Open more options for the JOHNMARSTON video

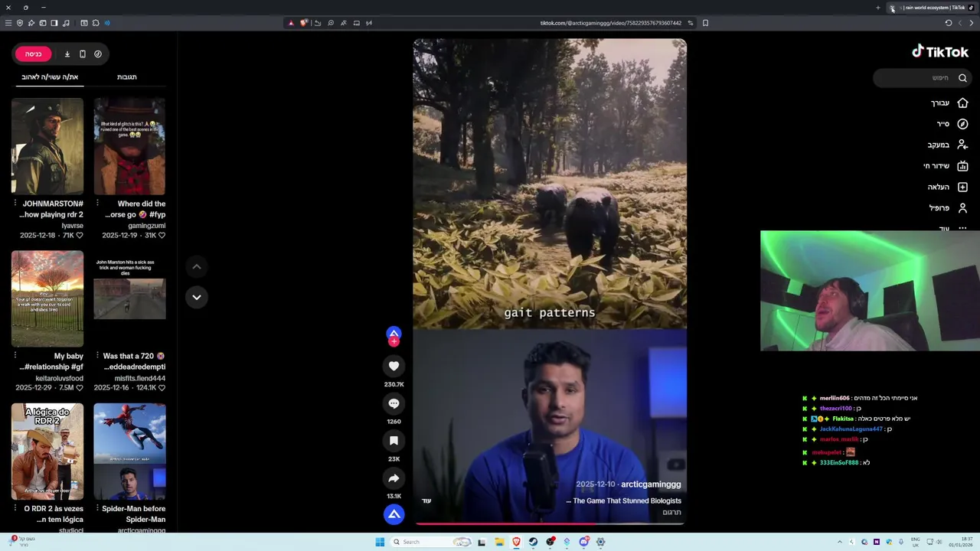[x=15, y=204]
